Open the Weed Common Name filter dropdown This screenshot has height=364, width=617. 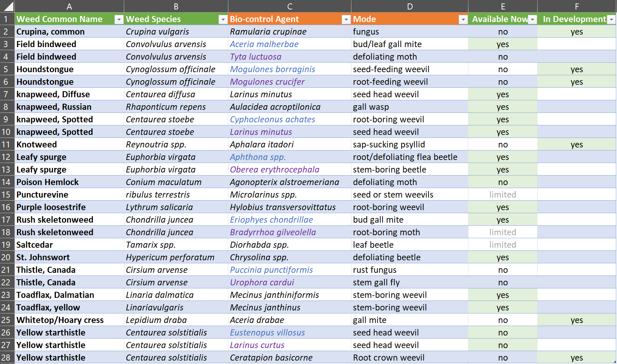click(119, 20)
